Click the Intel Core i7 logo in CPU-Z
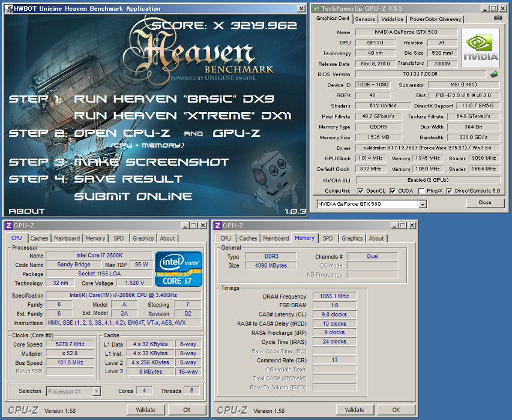Viewport: 512px width, 420px height. (x=178, y=269)
